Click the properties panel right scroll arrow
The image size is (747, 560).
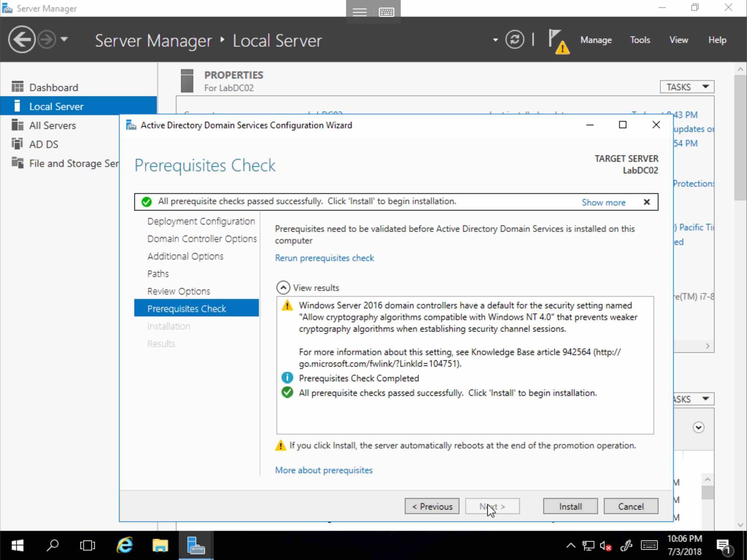(x=707, y=346)
